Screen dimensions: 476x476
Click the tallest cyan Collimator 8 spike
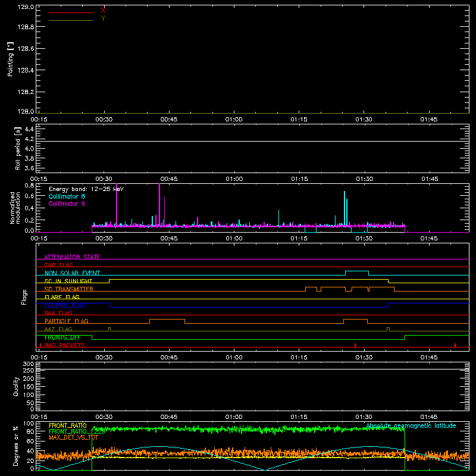tap(345, 208)
